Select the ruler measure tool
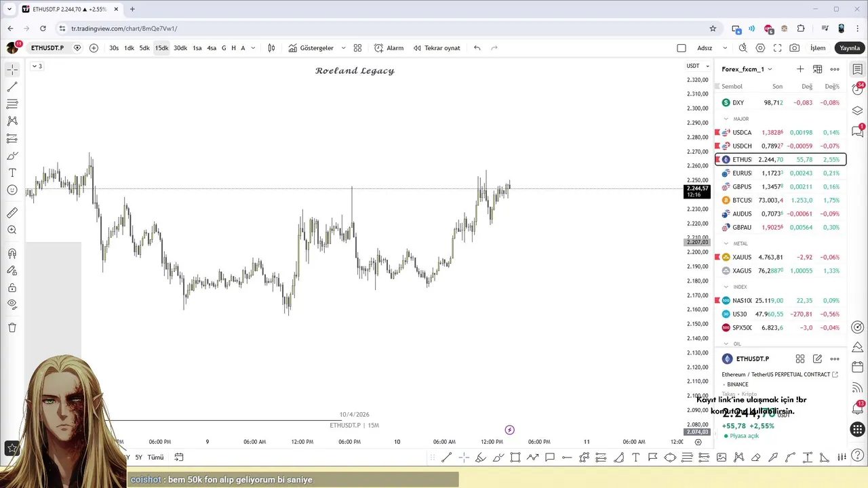The image size is (868, 488). (x=12, y=213)
